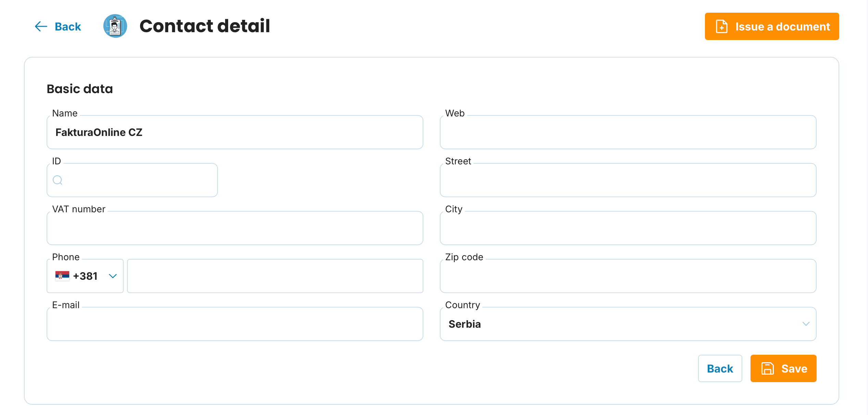Click into the VAT number field

235,228
